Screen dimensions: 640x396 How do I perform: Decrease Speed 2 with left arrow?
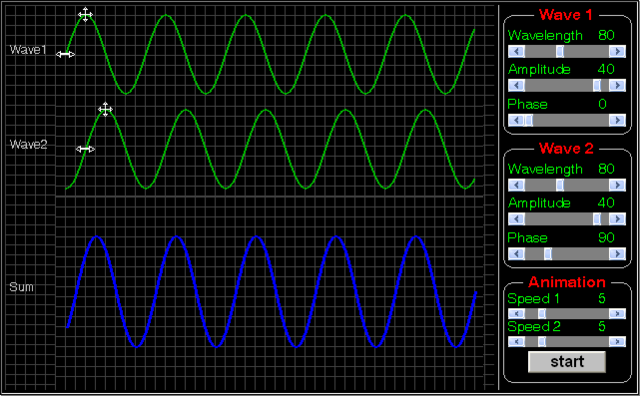coord(516,341)
